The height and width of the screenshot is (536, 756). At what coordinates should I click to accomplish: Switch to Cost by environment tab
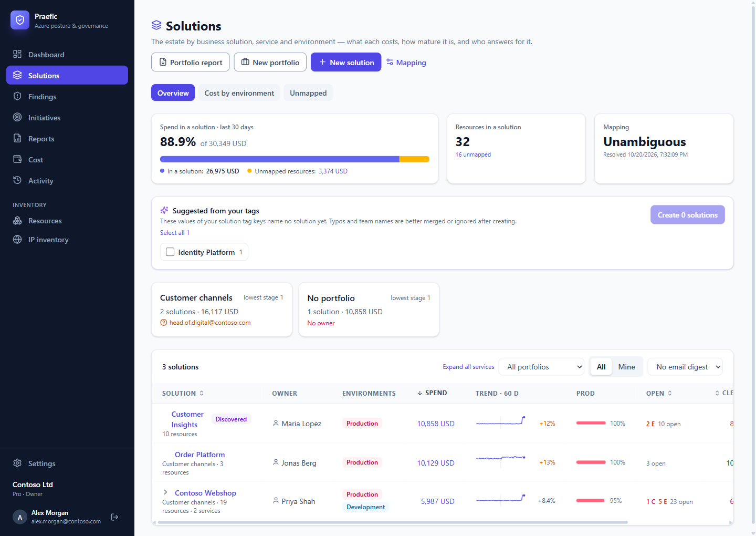pos(239,93)
